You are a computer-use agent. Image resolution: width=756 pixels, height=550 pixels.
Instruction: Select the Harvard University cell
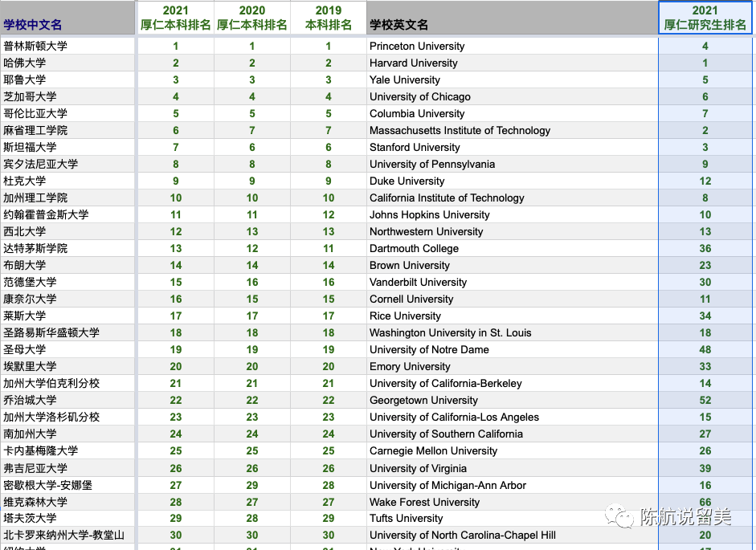click(414, 63)
